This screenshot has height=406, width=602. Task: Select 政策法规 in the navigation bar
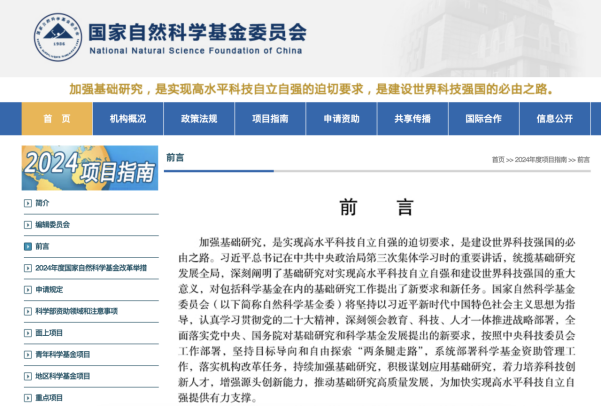pyautogui.click(x=198, y=118)
